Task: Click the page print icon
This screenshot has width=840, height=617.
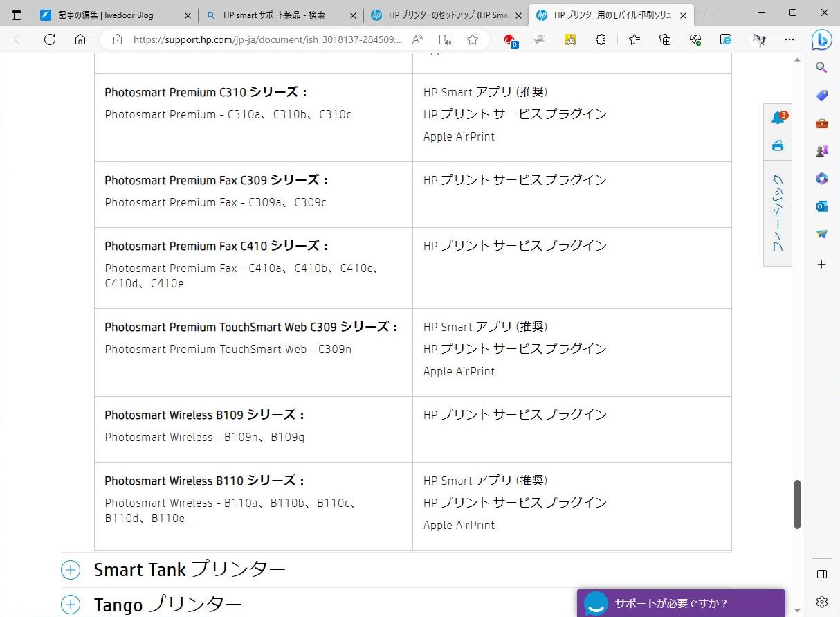Action: tap(778, 146)
